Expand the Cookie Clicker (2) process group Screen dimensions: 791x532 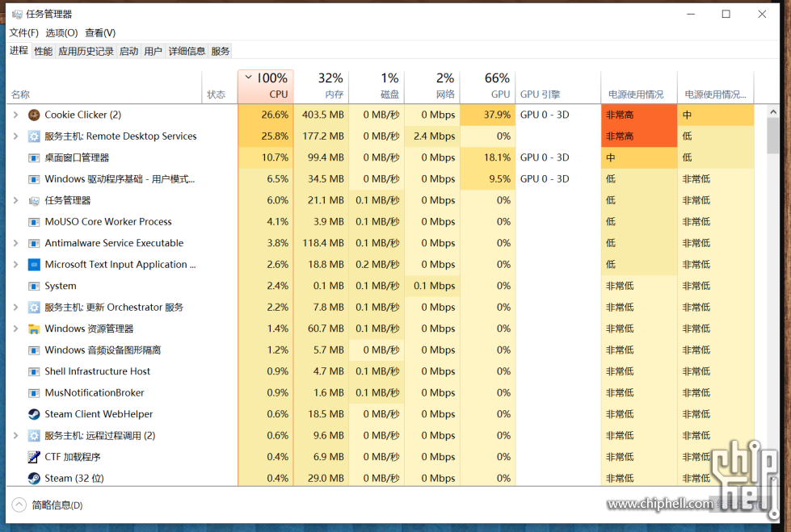tap(15, 115)
